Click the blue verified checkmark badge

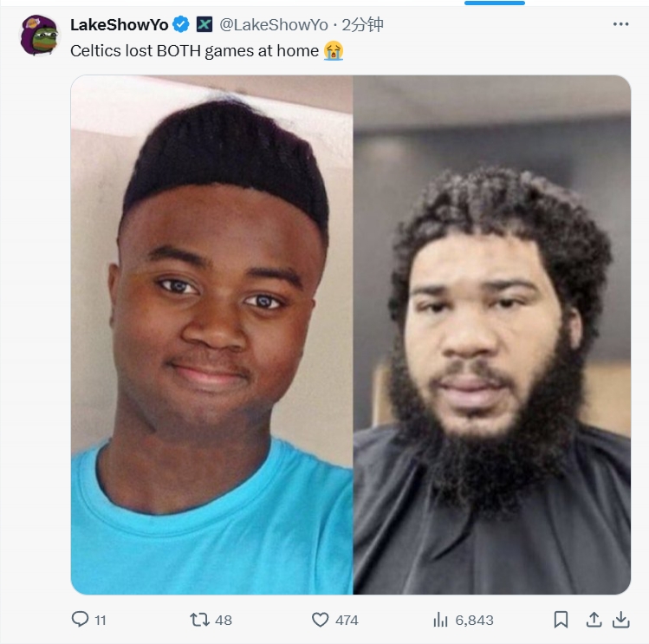[x=181, y=24]
